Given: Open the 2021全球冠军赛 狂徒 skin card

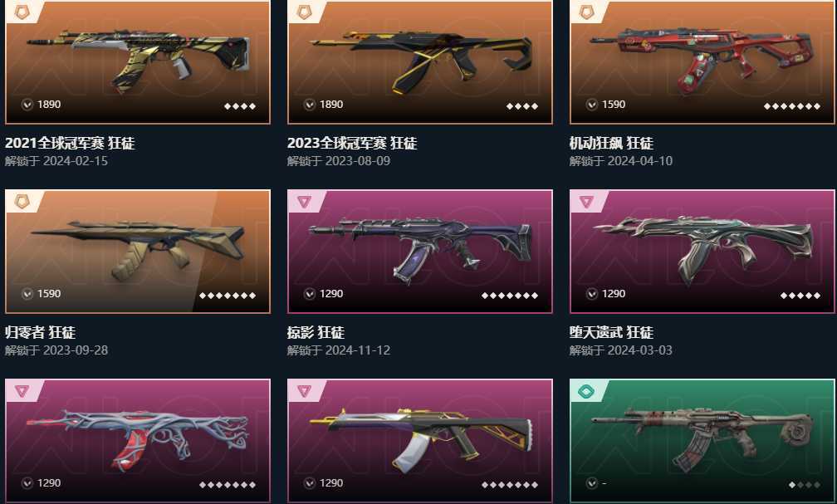Looking at the screenshot, I should pyautogui.click(x=138, y=62).
